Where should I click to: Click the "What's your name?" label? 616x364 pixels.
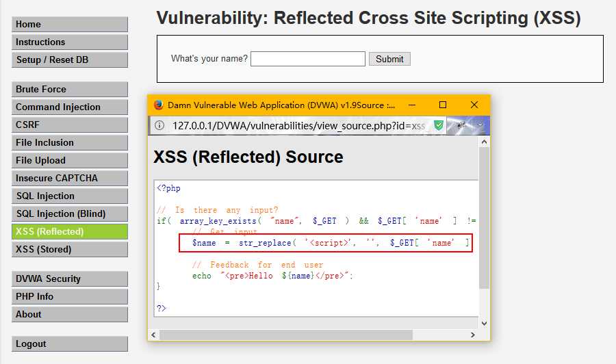coord(209,59)
